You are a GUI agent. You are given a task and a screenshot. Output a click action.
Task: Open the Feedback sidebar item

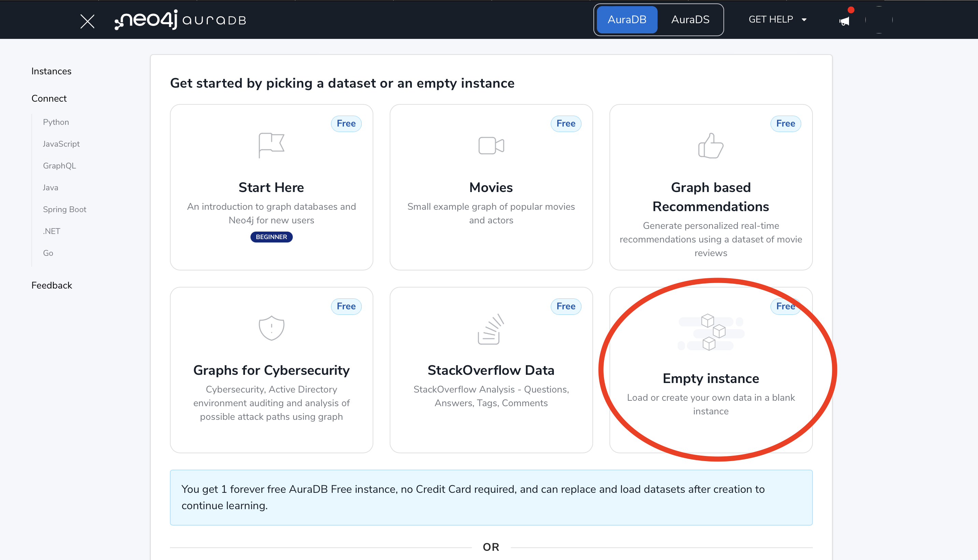pyautogui.click(x=52, y=285)
